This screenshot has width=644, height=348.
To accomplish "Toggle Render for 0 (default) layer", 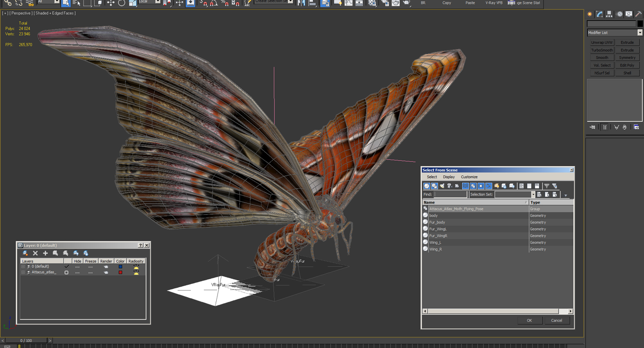I will tap(106, 267).
